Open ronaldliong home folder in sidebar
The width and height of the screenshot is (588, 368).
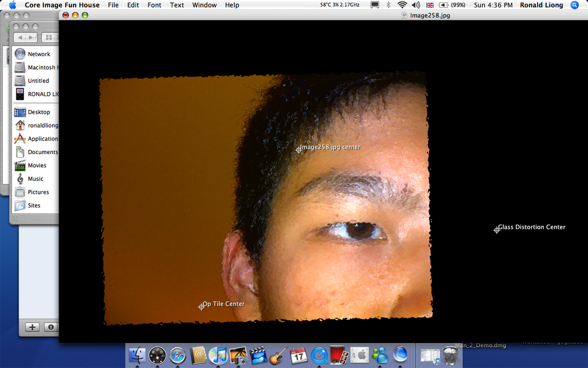coord(36,125)
